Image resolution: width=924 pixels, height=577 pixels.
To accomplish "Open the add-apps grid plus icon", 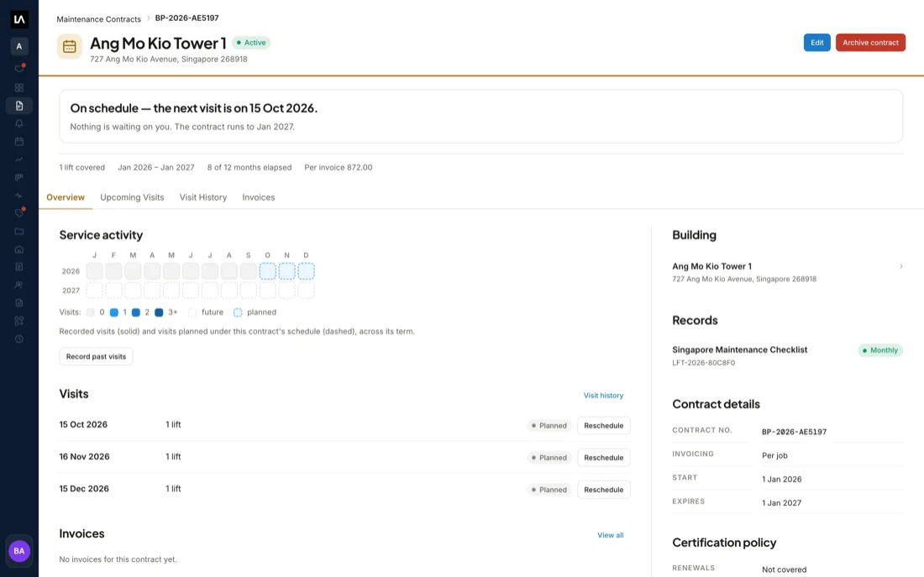I will click(x=18, y=321).
